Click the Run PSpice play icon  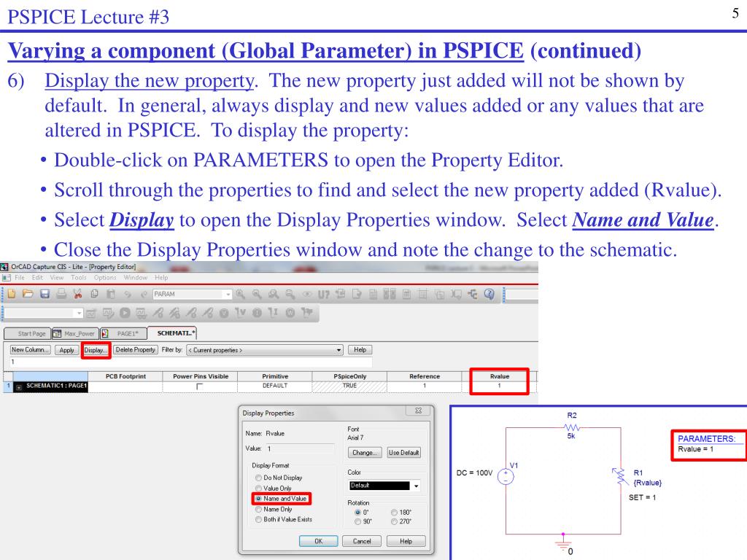125,313
